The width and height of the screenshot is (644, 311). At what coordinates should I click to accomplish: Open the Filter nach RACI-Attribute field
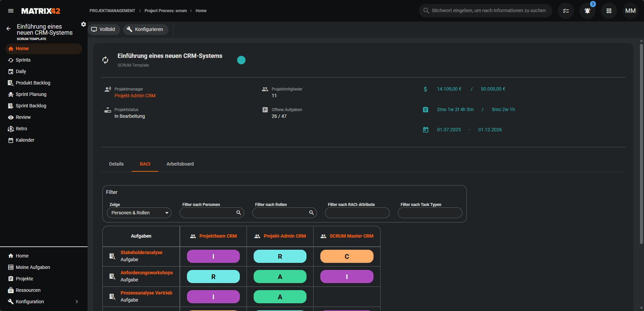tap(357, 213)
